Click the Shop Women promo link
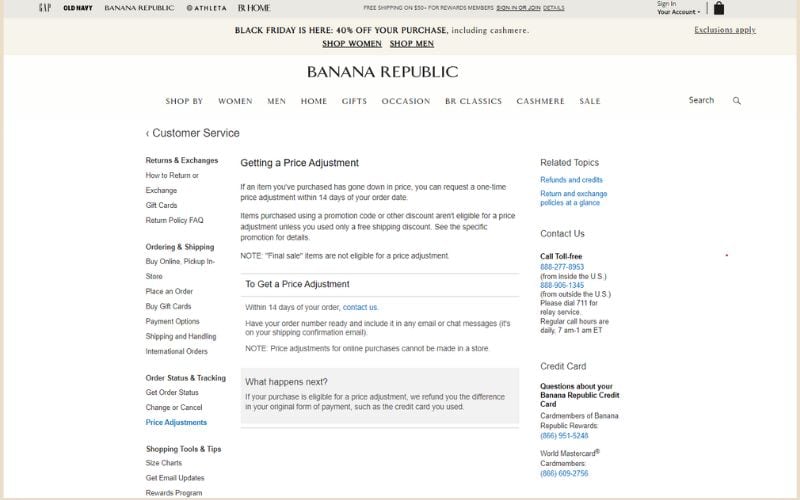This screenshot has width=800, height=500. [x=352, y=44]
